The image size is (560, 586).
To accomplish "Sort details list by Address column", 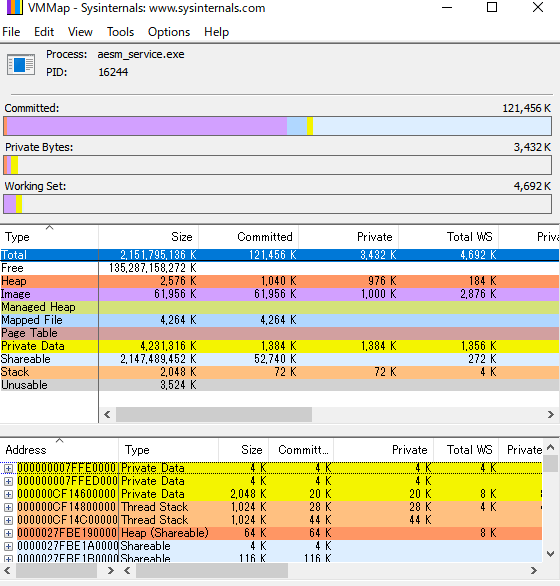I will tap(59, 450).
